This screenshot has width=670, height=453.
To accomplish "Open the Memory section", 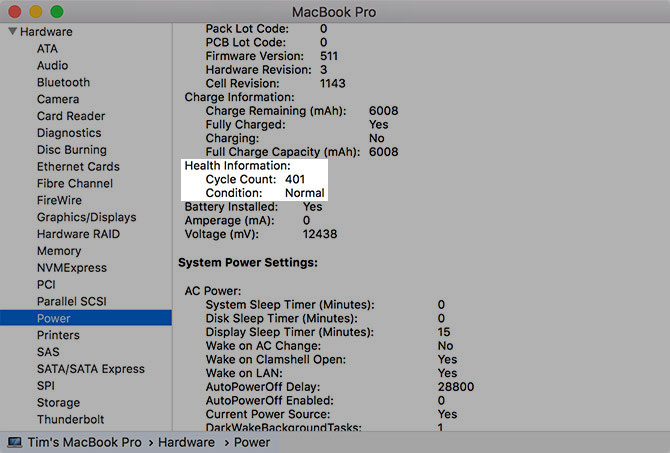I will tap(59, 251).
